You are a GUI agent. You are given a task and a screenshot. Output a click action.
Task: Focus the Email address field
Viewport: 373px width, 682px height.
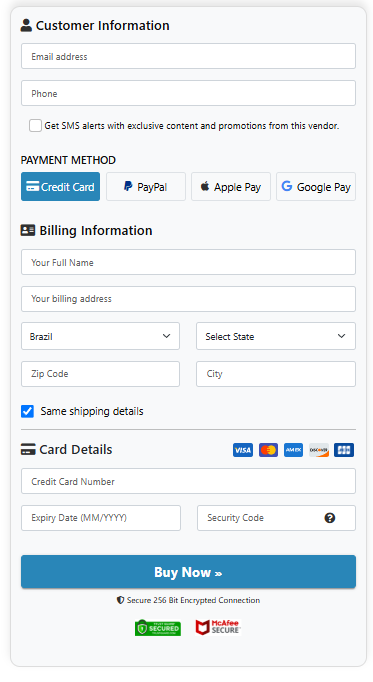pyautogui.click(x=188, y=56)
